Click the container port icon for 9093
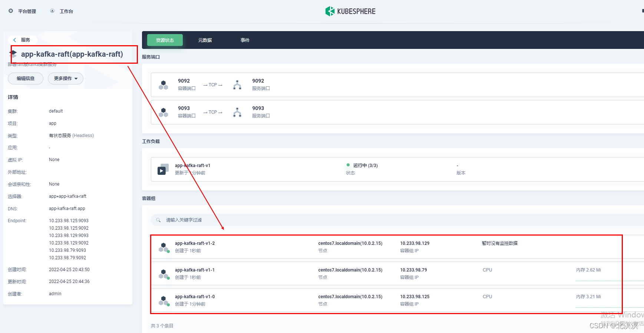Image resolution: width=644 pixels, height=333 pixels. point(164,112)
